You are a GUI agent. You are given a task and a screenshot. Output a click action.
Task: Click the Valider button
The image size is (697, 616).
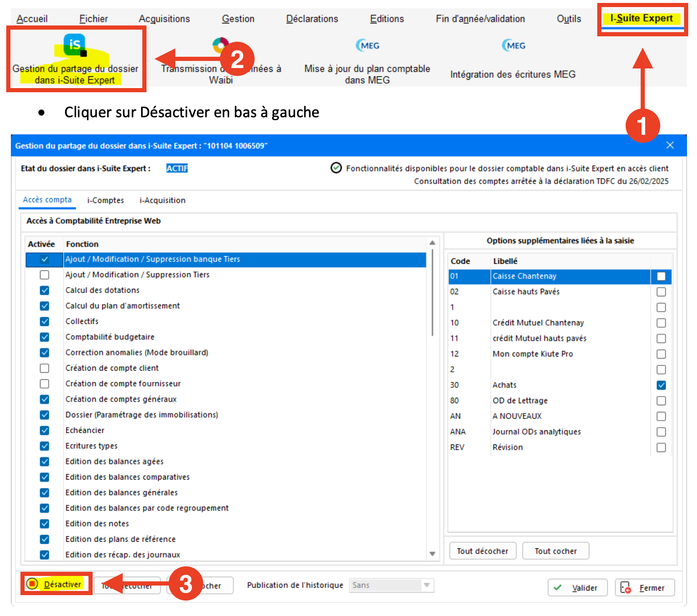[x=578, y=588]
